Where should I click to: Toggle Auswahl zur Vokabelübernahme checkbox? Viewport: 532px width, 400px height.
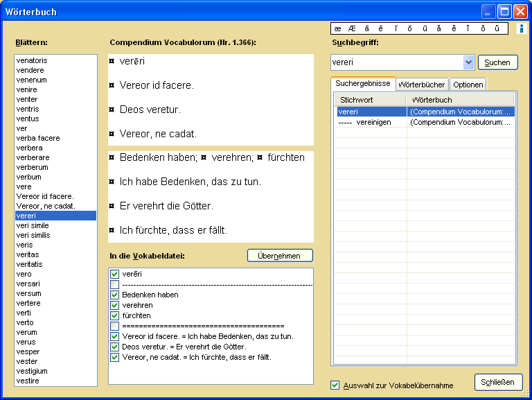335,385
